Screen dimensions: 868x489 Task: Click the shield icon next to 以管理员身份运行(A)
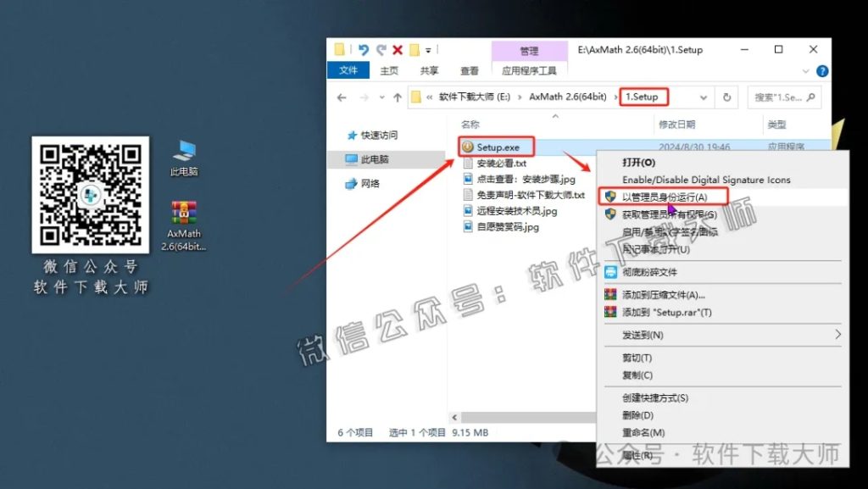click(x=609, y=197)
